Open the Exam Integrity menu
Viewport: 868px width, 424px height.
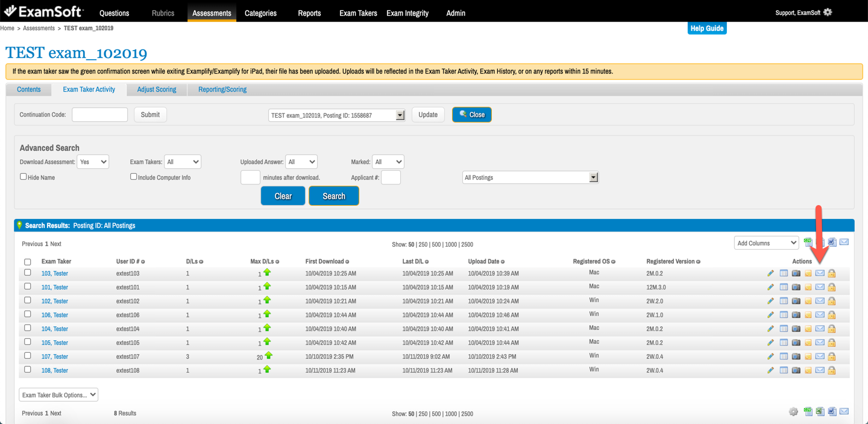point(407,13)
